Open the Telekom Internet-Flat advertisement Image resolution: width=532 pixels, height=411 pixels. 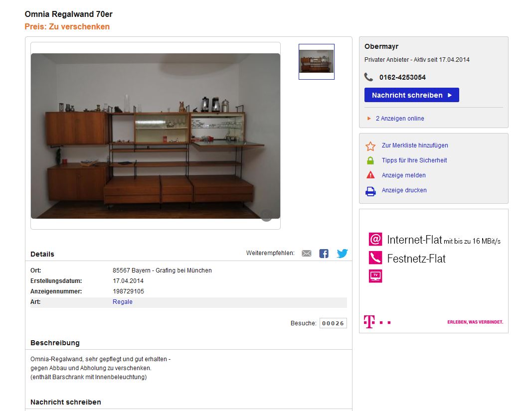[434, 271]
